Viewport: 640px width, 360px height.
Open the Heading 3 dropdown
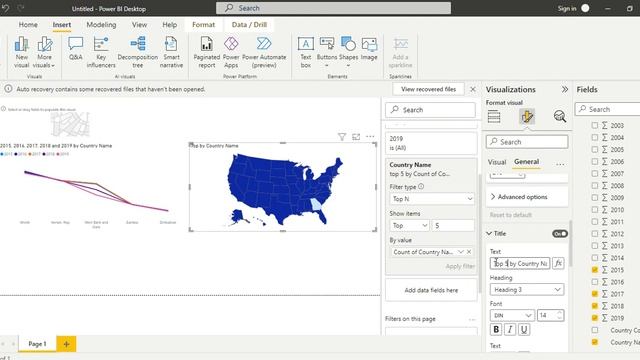pyautogui.click(x=527, y=289)
